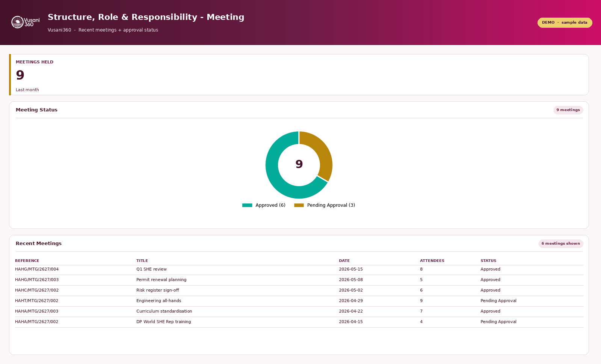Click the Approved teal legend swatch

click(x=247, y=205)
